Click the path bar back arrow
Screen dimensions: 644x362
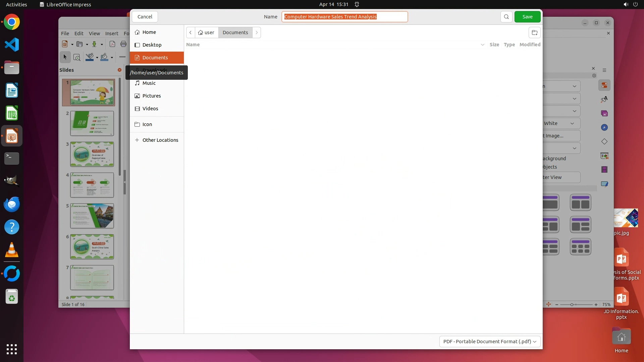pos(191,33)
